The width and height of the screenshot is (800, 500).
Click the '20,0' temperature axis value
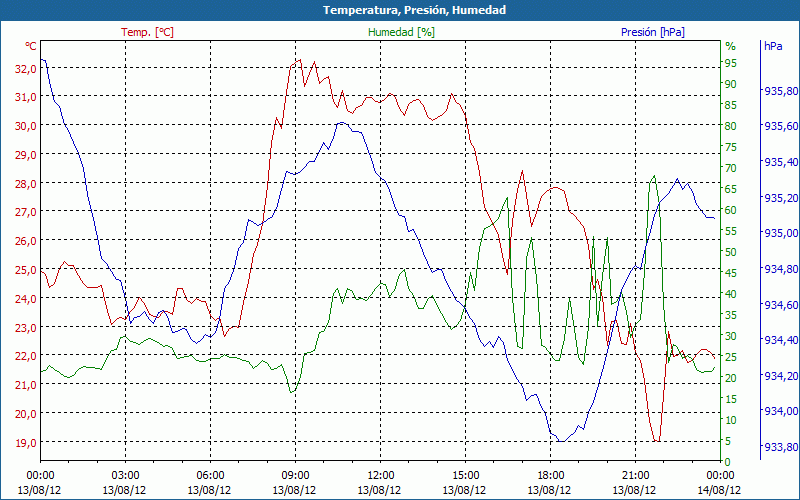click(x=25, y=414)
